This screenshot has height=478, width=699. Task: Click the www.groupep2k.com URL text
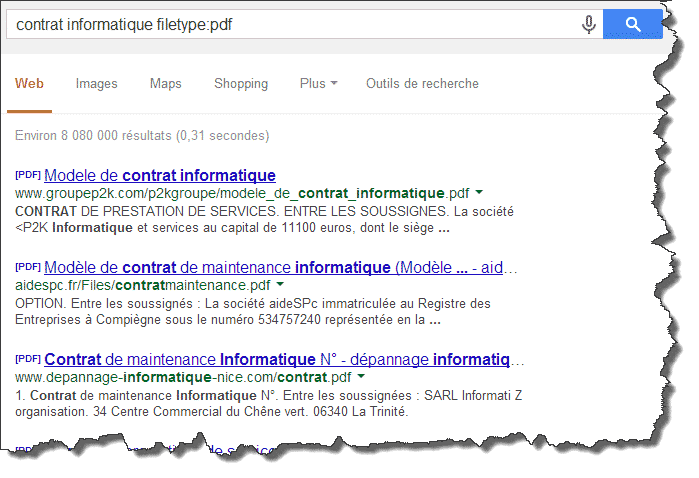click(242, 193)
